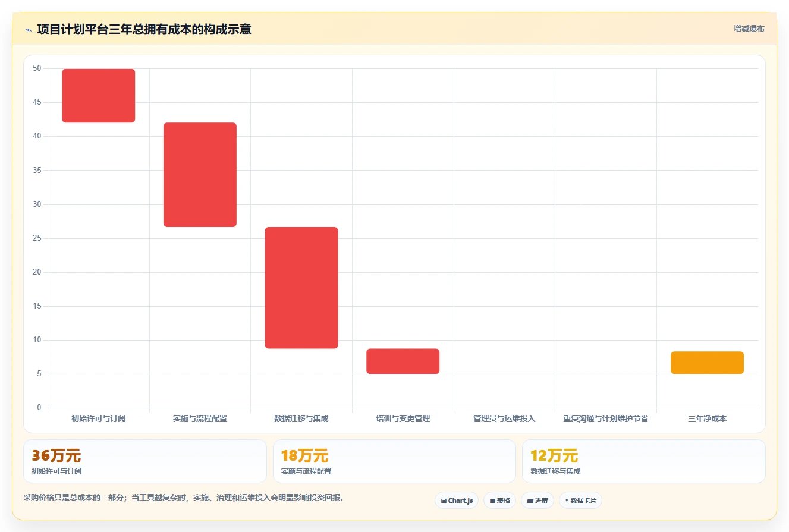Click the y-axis value 0
Image resolution: width=789 pixels, height=532 pixels.
coord(39,408)
